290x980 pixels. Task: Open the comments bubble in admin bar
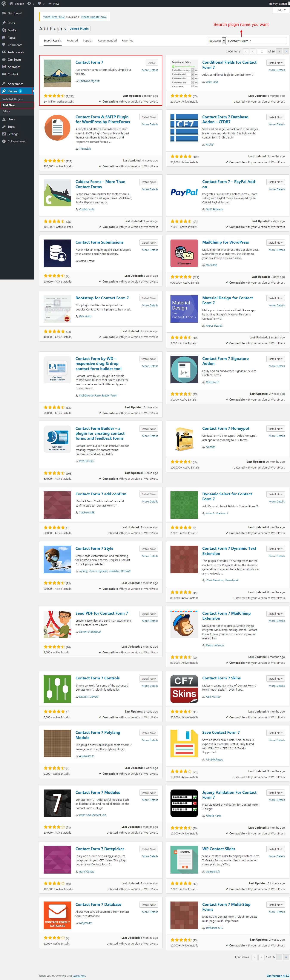pos(40,3)
